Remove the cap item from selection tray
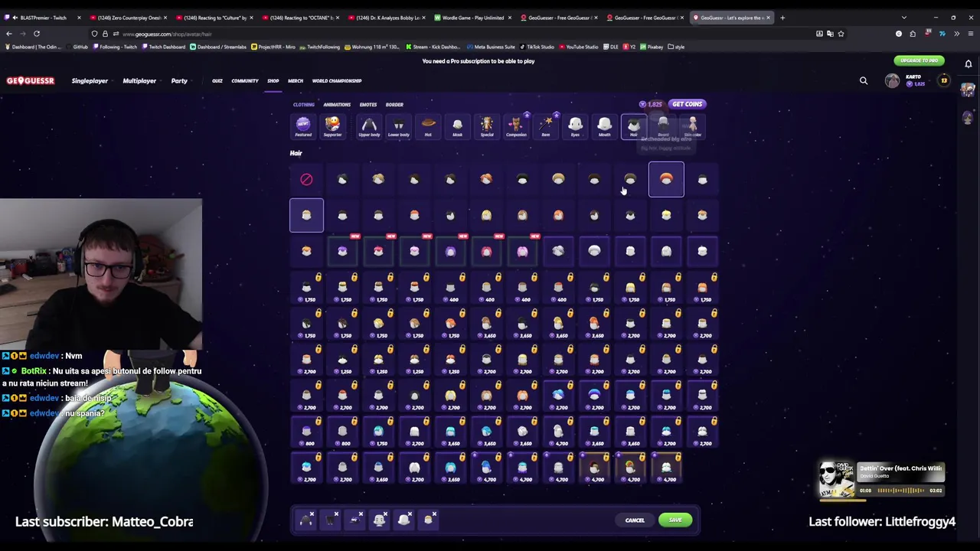Viewport: 980px width, 551px height. 361,514
